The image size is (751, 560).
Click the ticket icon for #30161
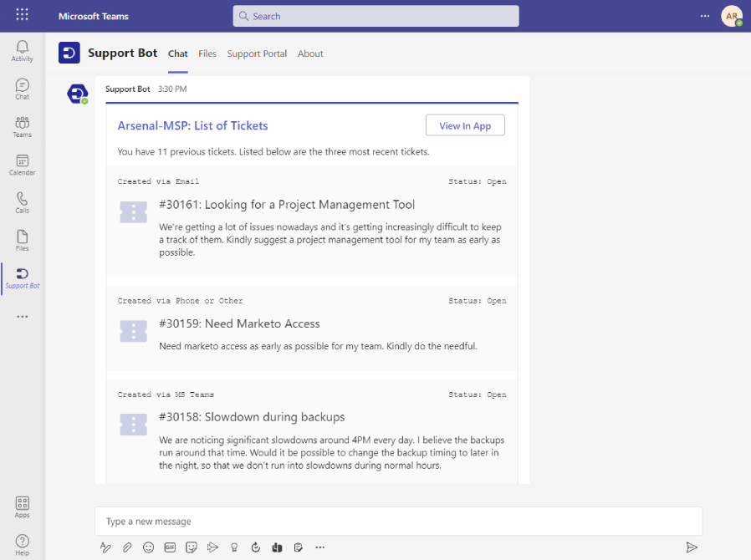pyautogui.click(x=133, y=212)
